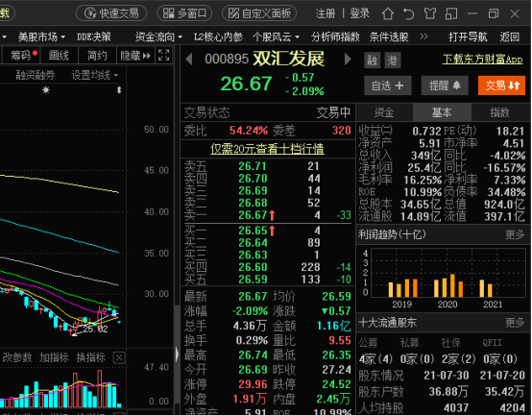This screenshot has width=532, height=415.
Task: Click 港 Hong Kong connect badge
Action: [393, 61]
